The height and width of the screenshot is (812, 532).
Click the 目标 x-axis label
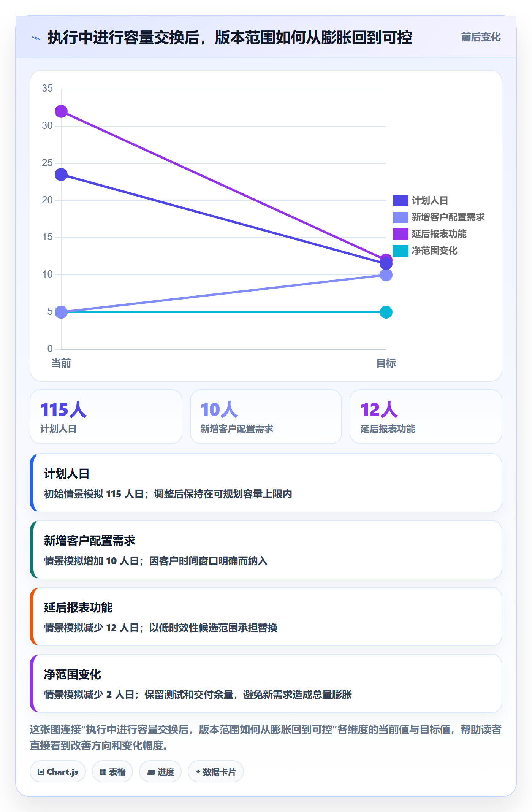[x=386, y=363]
